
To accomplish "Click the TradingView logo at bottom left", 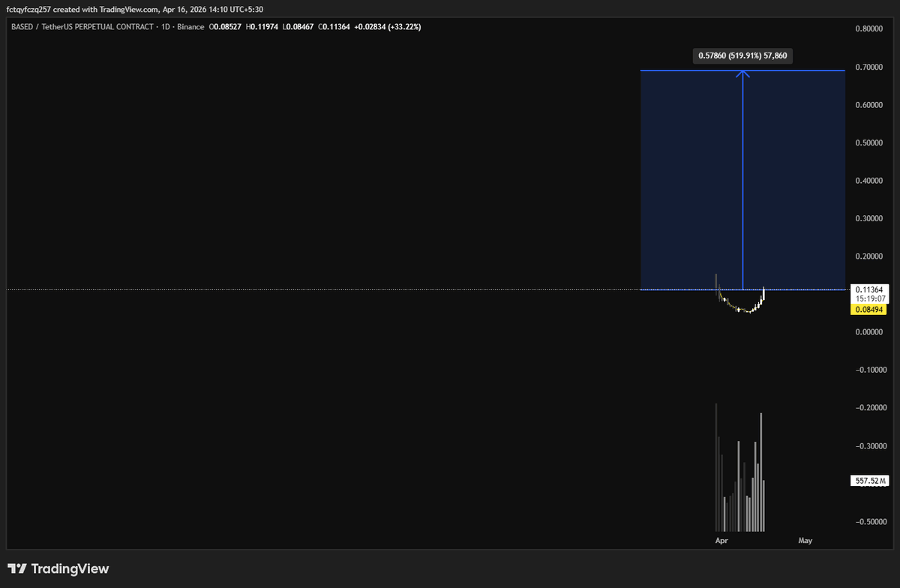I will 58,568.
